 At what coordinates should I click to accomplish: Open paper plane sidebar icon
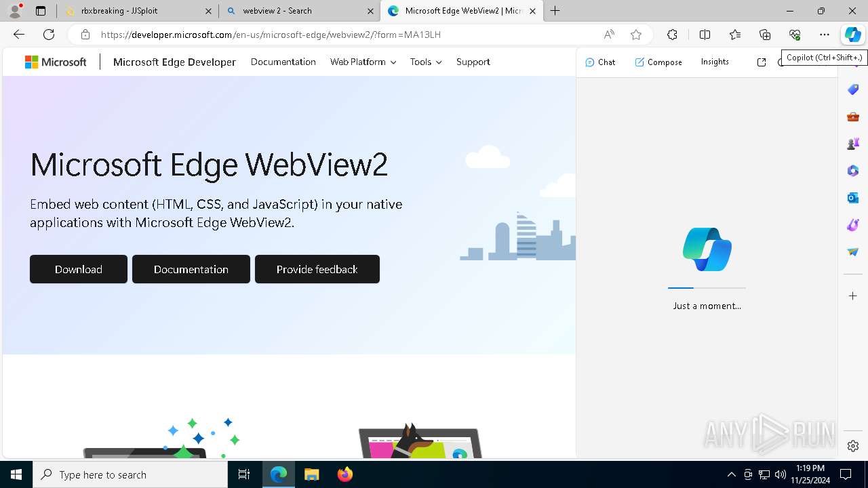(x=853, y=252)
